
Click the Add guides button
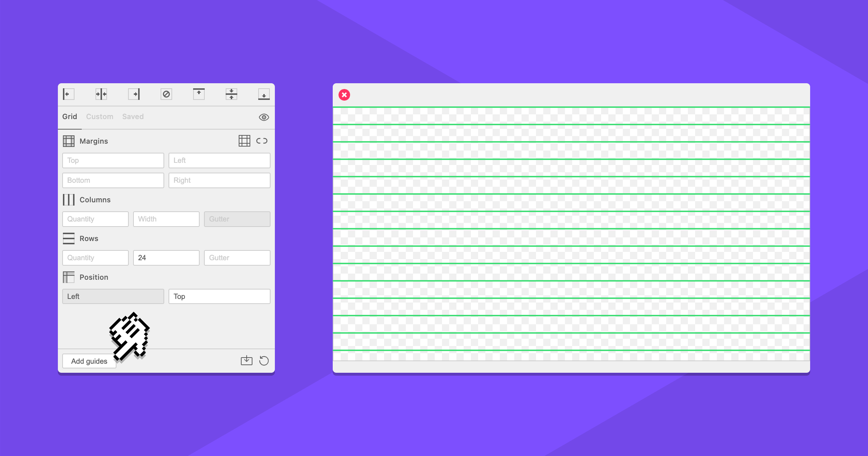(x=89, y=361)
